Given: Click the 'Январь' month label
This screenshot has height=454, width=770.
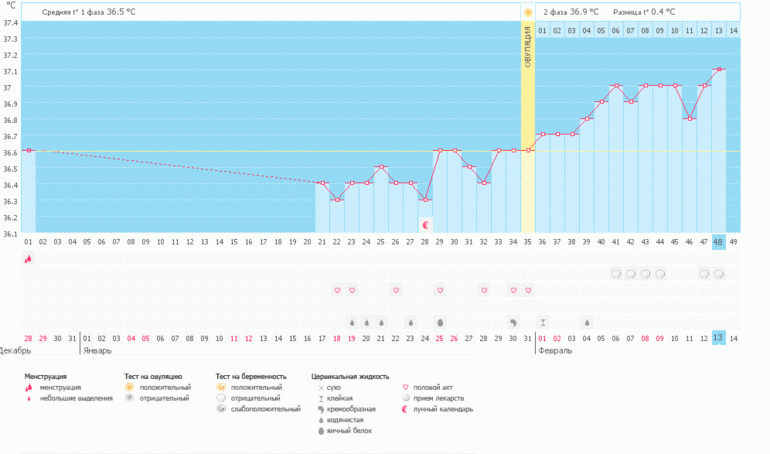Looking at the screenshot, I should click(x=97, y=350).
